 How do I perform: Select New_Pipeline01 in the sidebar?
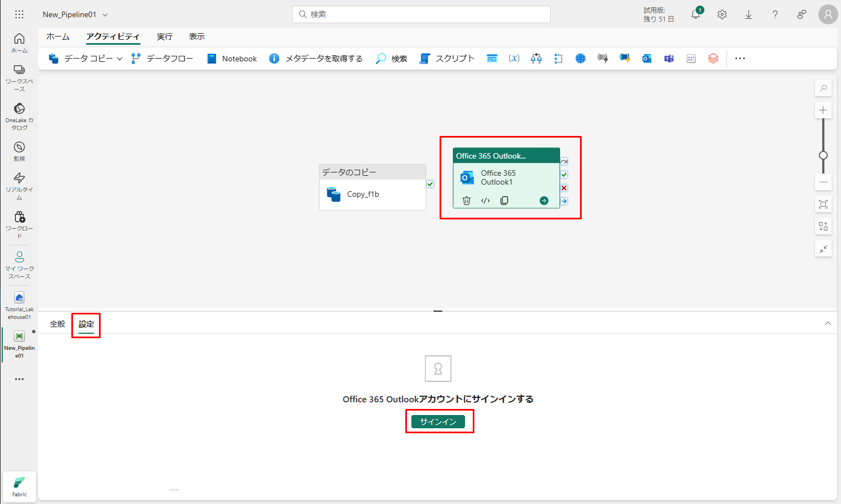pos(19,344)
